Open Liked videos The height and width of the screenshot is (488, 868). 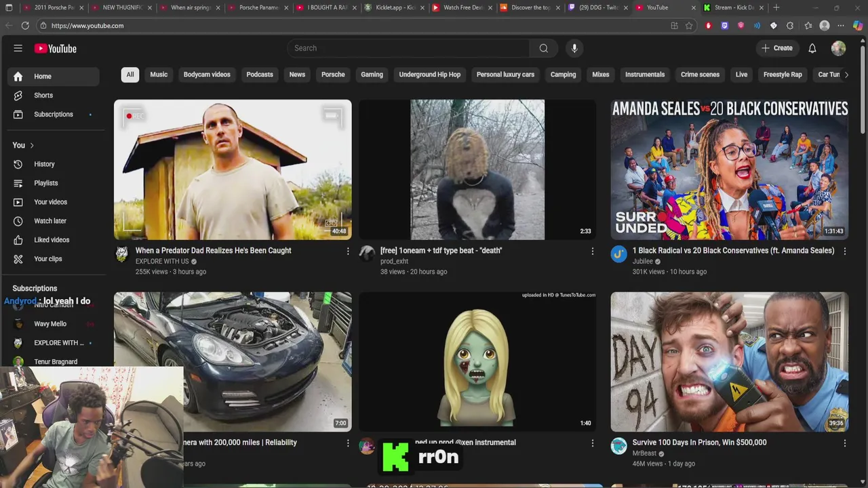point(53,240)
